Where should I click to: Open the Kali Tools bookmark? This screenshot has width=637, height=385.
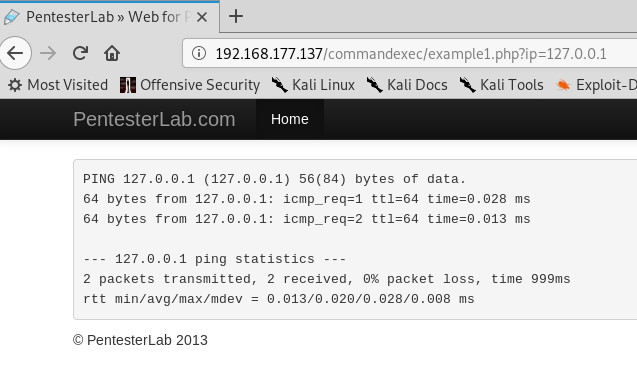[x=502, y=85]
